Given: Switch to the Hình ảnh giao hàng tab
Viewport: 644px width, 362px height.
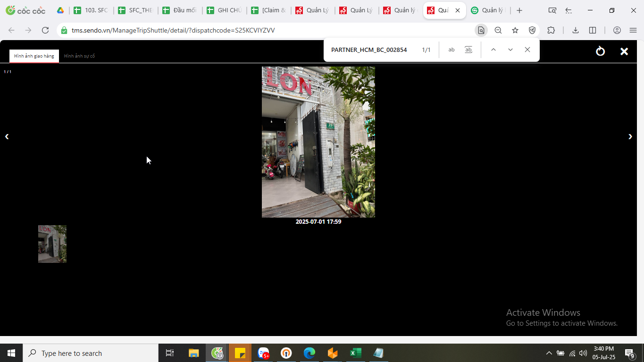Looking at the screenshot, I should 34,56.
